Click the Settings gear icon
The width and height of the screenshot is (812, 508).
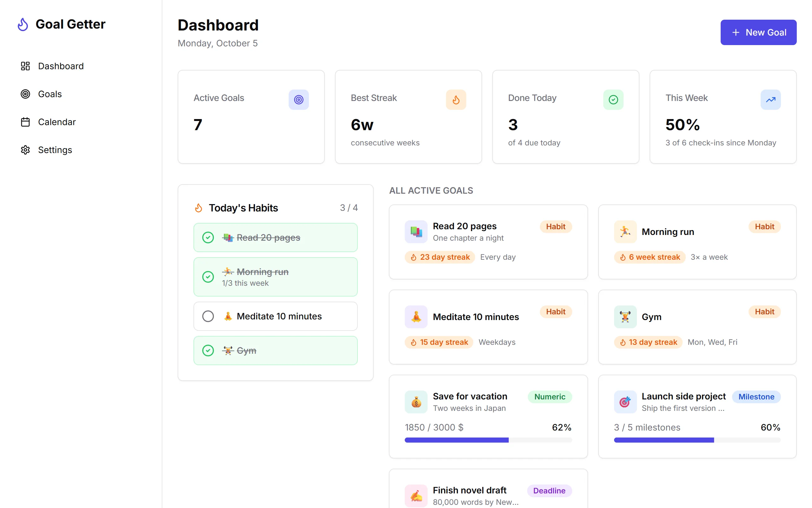tap(25, 150)
